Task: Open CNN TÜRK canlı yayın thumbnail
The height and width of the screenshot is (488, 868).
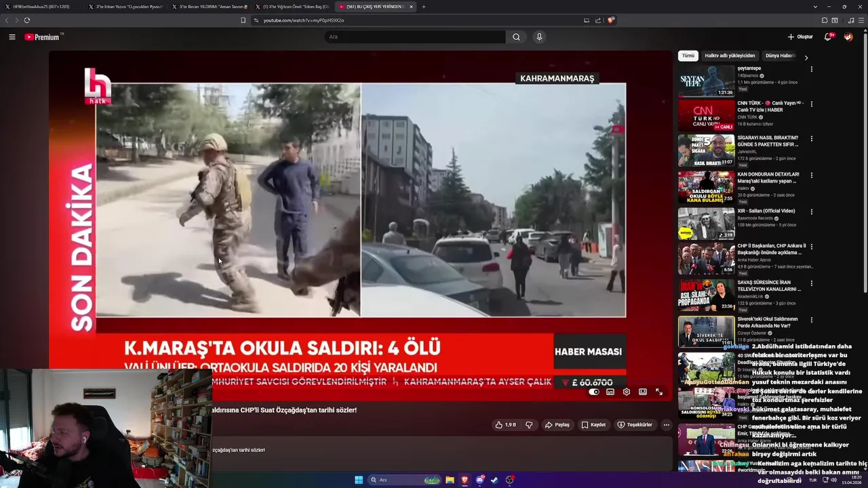Action: 707,115
